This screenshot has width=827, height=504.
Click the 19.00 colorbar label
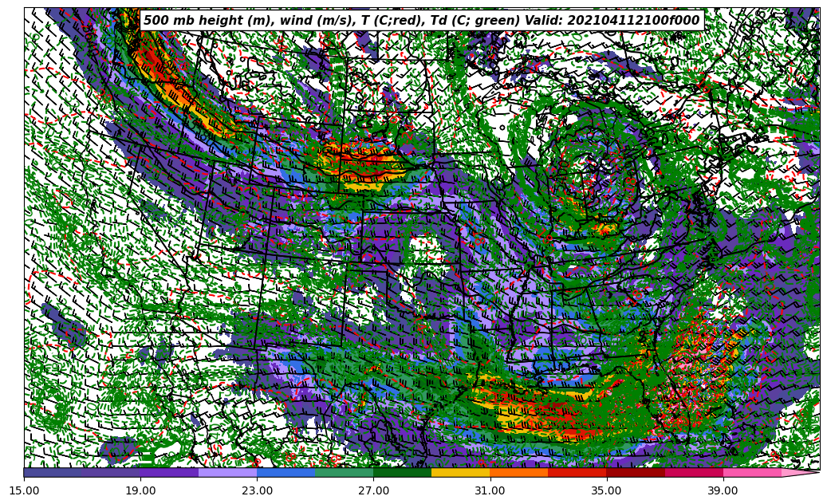click(140, 490)
